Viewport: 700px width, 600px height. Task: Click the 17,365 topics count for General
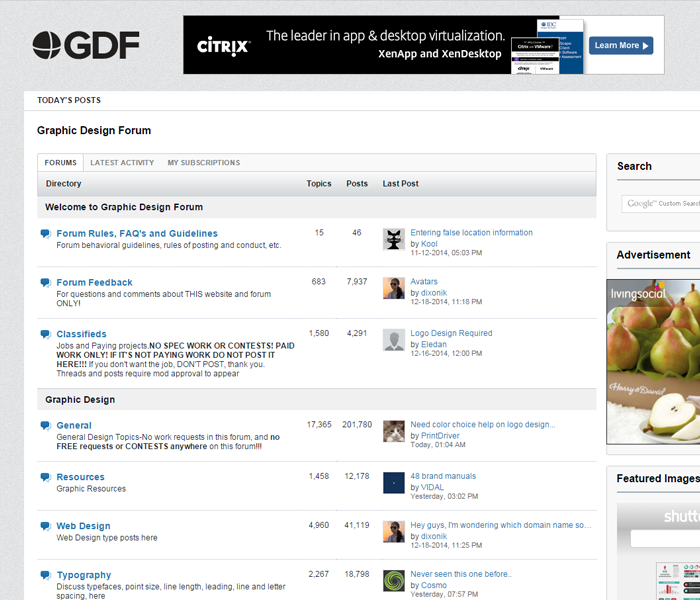pos(319,425)
